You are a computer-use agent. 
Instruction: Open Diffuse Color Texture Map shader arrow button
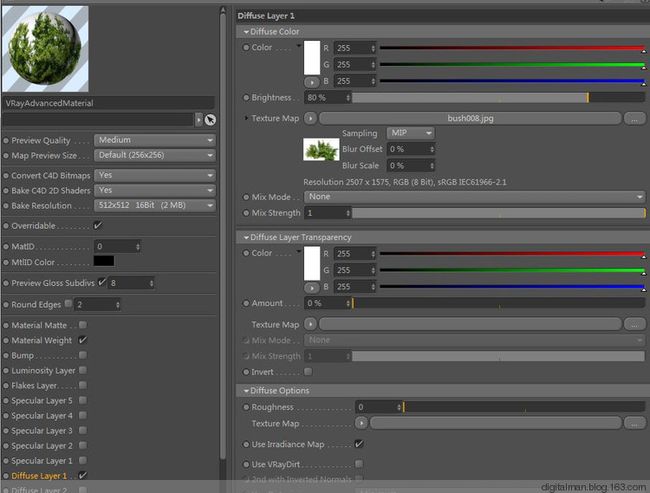310,118
